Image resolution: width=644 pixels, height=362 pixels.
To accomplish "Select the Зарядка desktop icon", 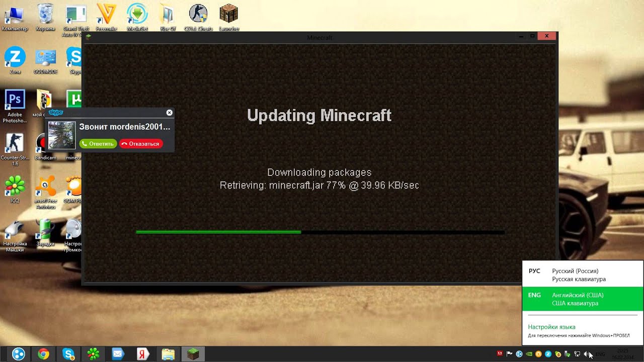I will click(x=45, y=232).
